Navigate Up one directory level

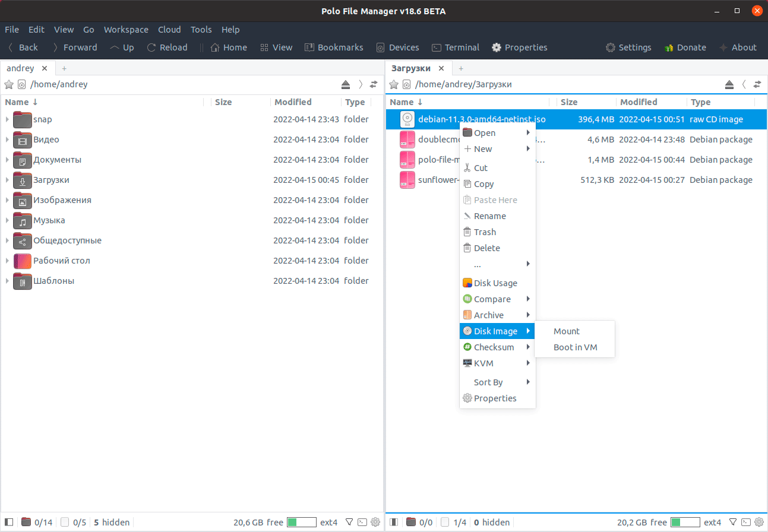(122, 47)
